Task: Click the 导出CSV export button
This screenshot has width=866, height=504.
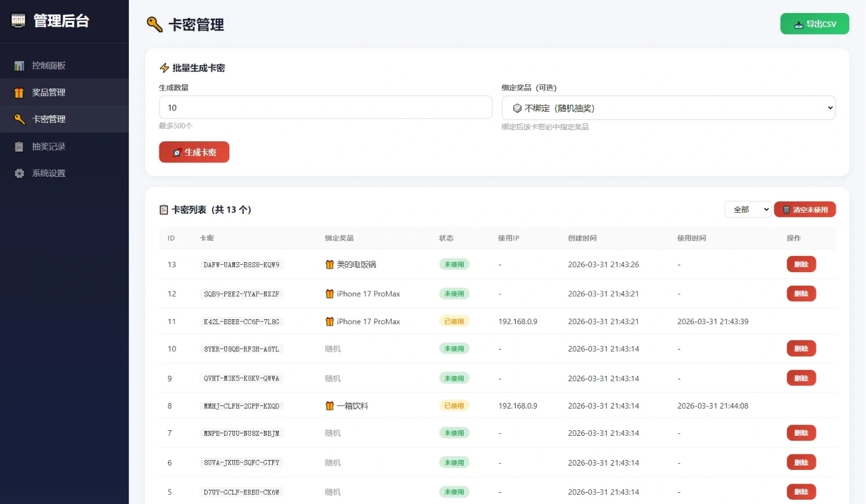Action: pyautogui.click(x=814, y=24)
